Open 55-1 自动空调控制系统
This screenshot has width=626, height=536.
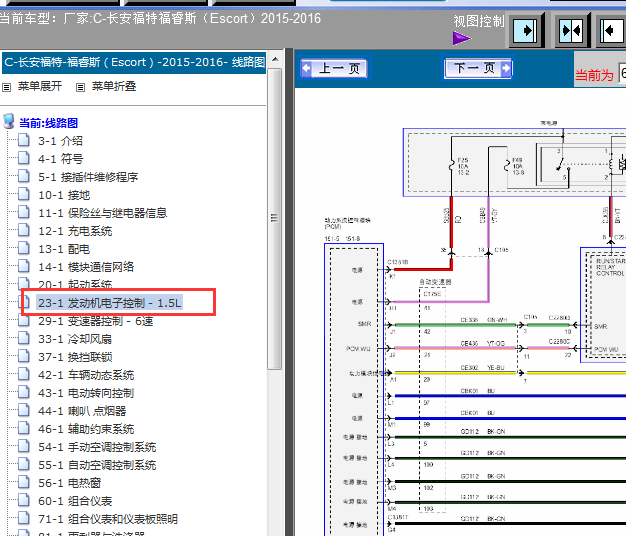(x=97, y=465)
